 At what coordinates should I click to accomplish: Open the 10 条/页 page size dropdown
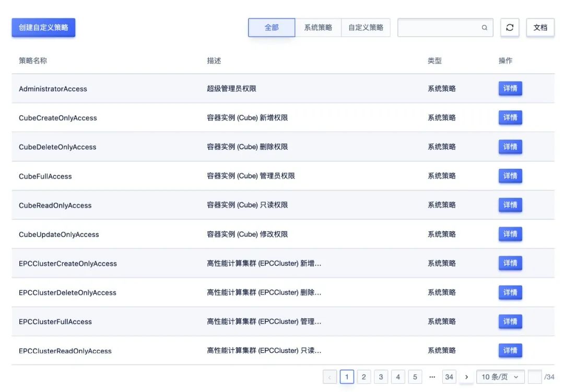point(500,377)
